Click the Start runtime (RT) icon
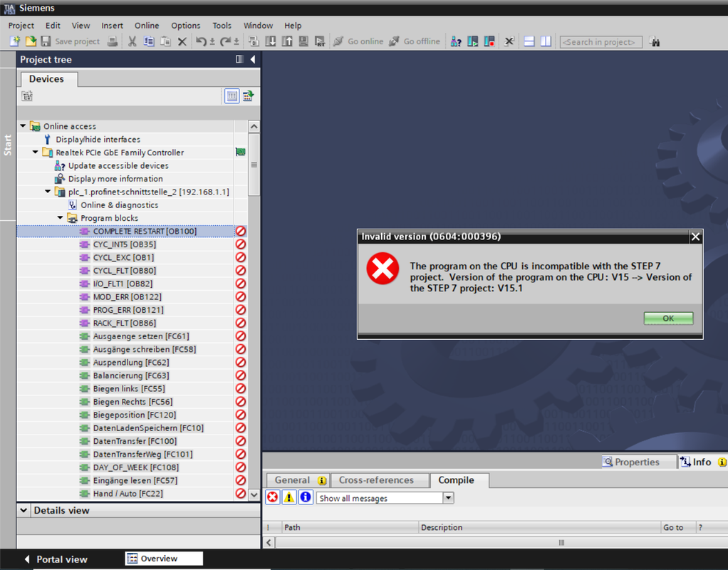Image resolution: width=728 pixels, height=570 pixels. tap(320, 41)
